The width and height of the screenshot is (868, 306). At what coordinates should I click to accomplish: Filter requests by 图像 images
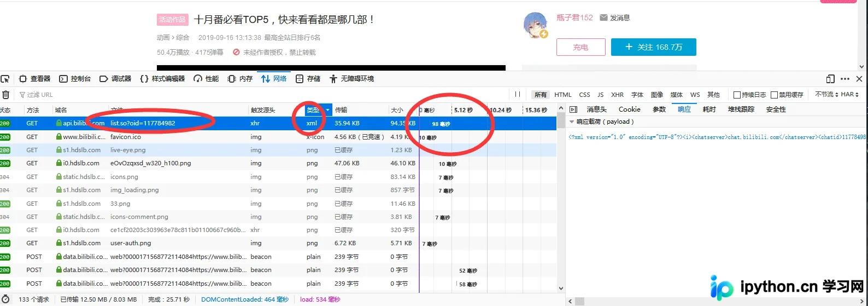[x=657, y=95]
